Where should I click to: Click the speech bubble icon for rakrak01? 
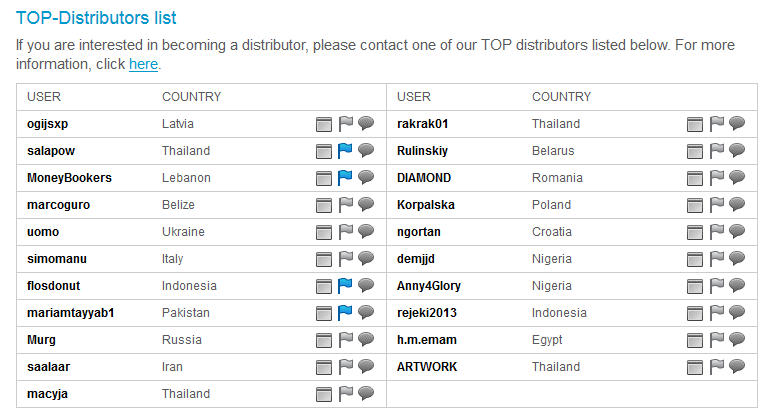tap(737, 124)
